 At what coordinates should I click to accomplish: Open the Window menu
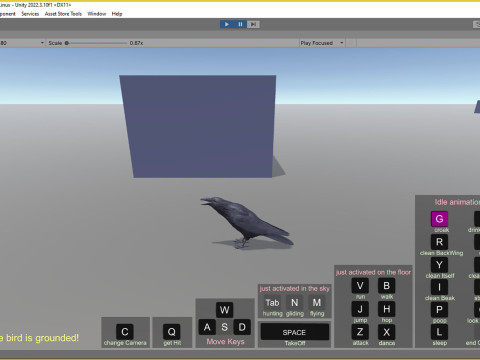pos(97,14)
